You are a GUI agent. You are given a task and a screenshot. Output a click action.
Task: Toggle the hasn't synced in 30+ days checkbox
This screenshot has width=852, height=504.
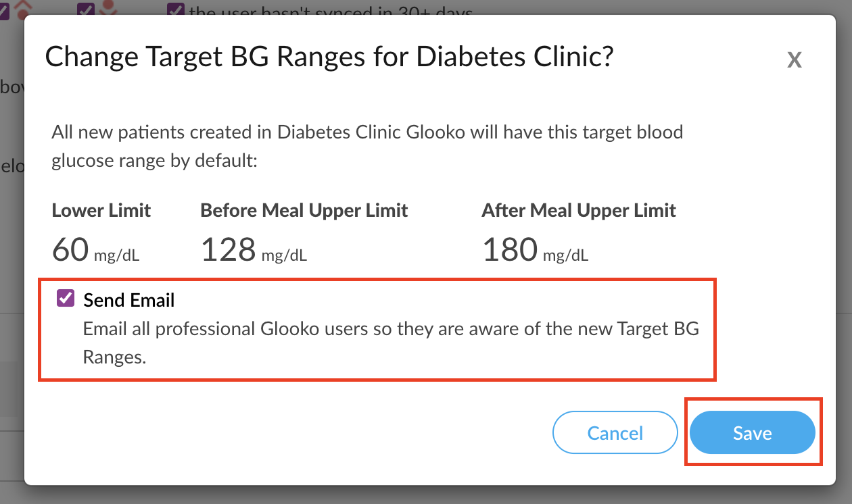tap(176, 10)
